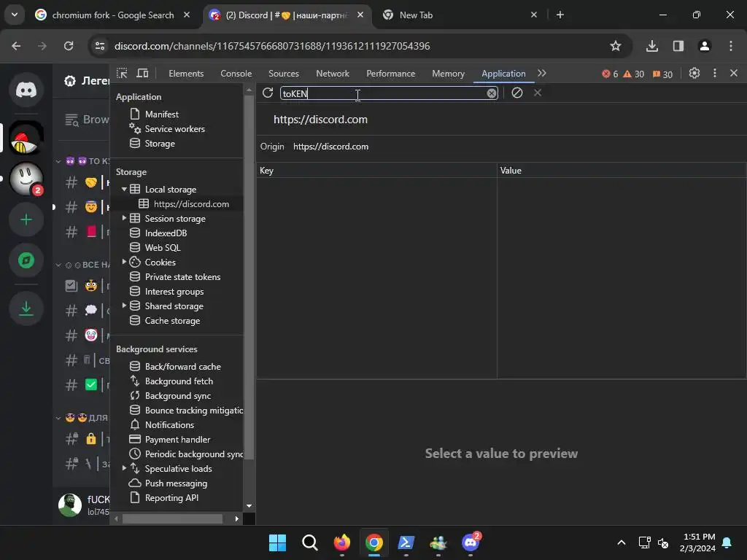Select the Application tab in DevTools
Screen dimensions: 747x560
coord(503,74)
